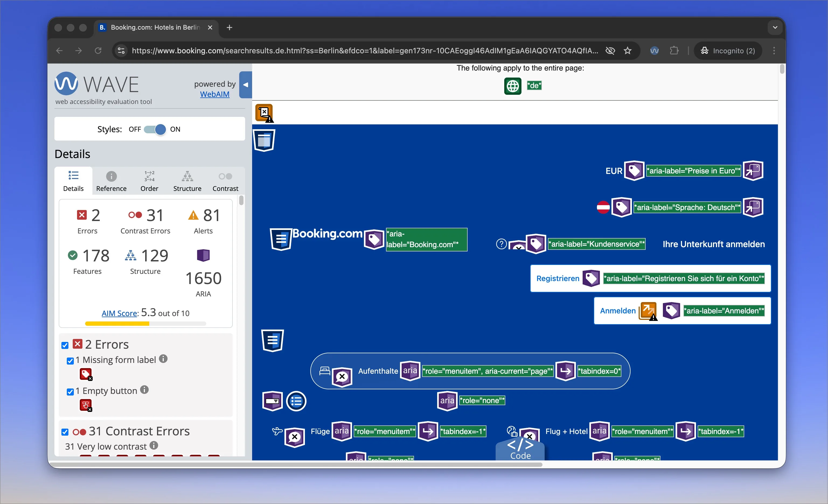The image size is (828, 504).
Task: Click the Empty button error icon
Action: [86, 405]
